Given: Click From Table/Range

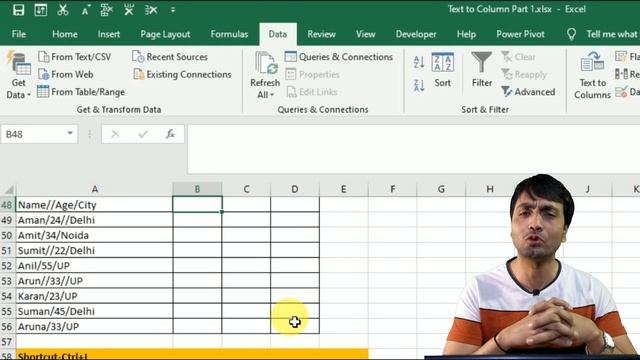Looking at the screenshot, I should tap(81, 92).
